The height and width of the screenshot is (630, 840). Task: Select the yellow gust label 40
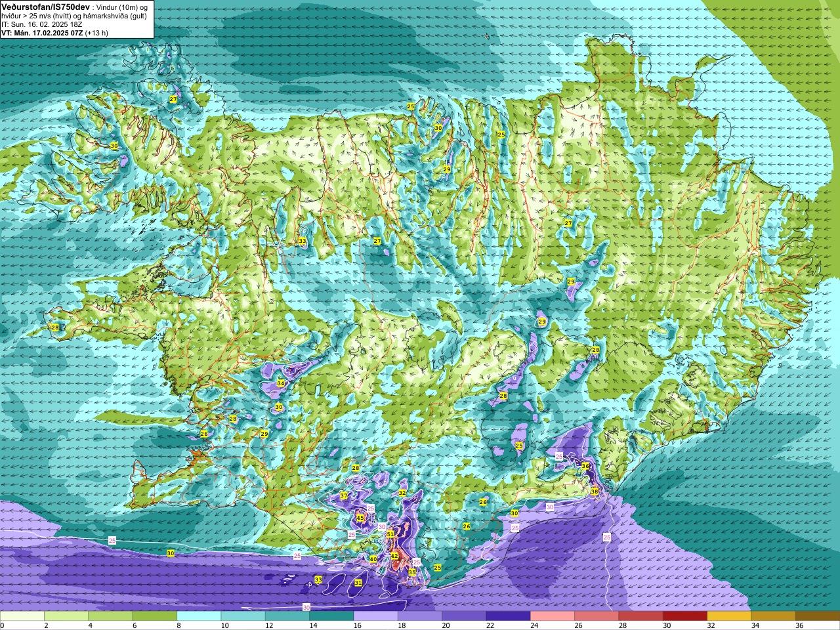click(x=373, y=559)
